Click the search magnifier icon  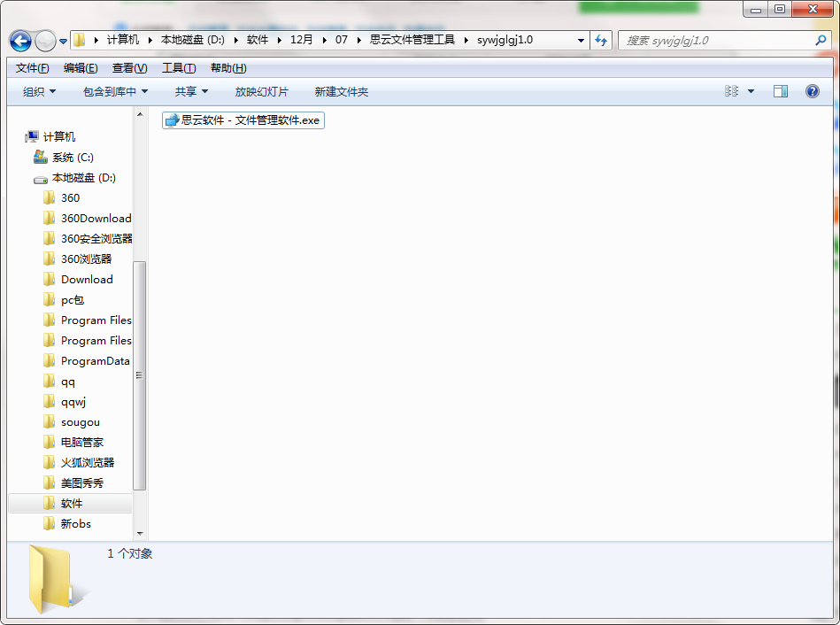821,40
